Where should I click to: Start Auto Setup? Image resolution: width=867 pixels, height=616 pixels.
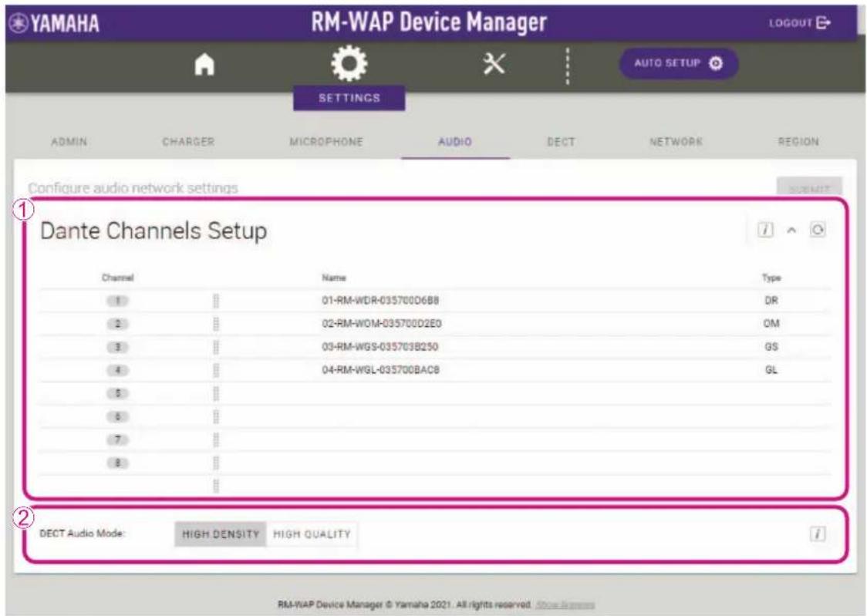[679, 63]
